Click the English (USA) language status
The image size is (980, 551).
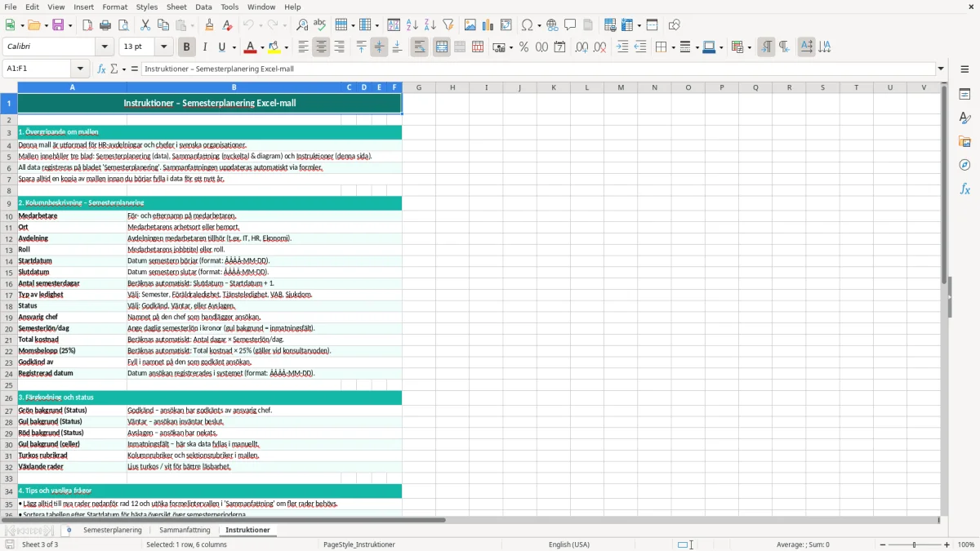[x=568, y=544]
